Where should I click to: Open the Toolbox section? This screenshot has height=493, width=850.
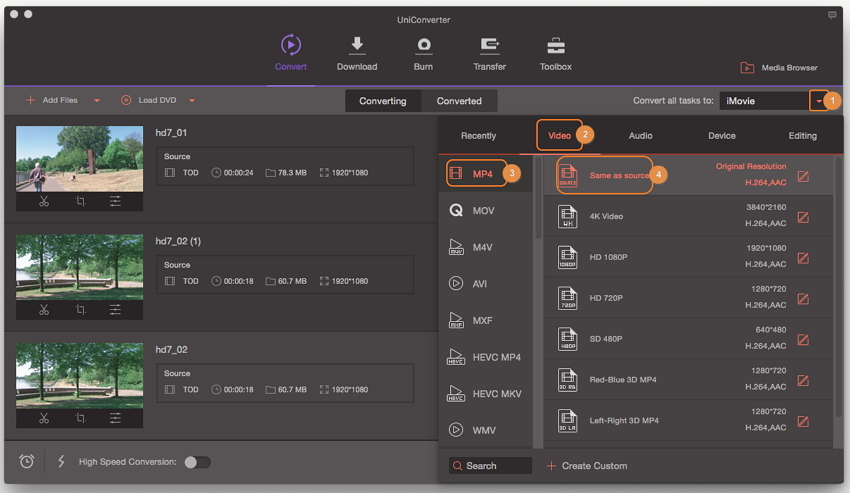click(555, 53)
